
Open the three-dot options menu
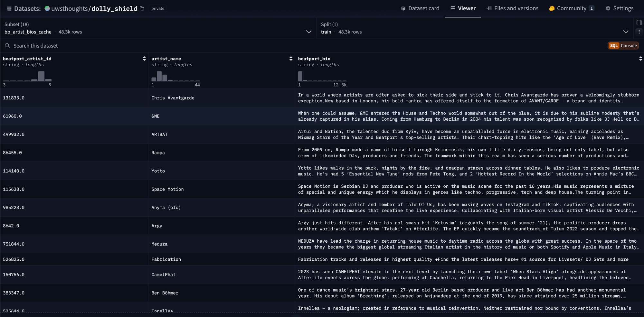pos(639,32)
